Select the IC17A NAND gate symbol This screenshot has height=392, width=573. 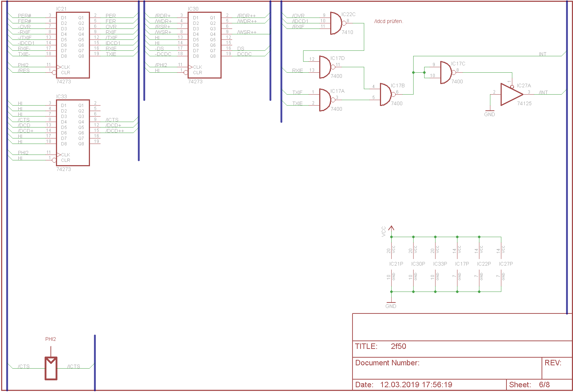(325, 100)
